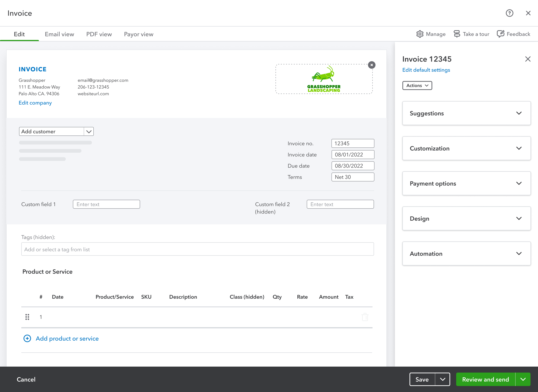The height and width of the screenshot is (392, 538).
Task: Click the Edit company link
Action: click(35, 103)
